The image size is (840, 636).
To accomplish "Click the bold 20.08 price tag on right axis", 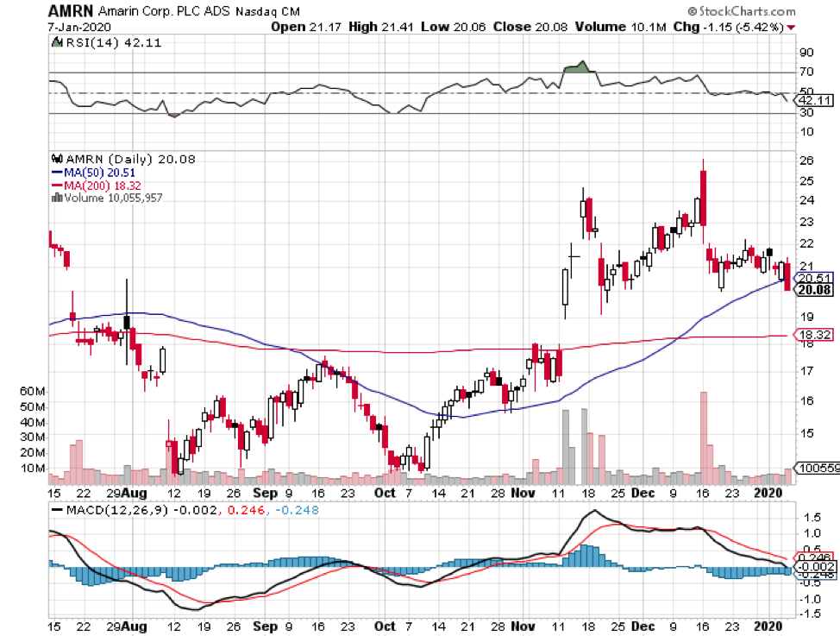I will (814, 290).
